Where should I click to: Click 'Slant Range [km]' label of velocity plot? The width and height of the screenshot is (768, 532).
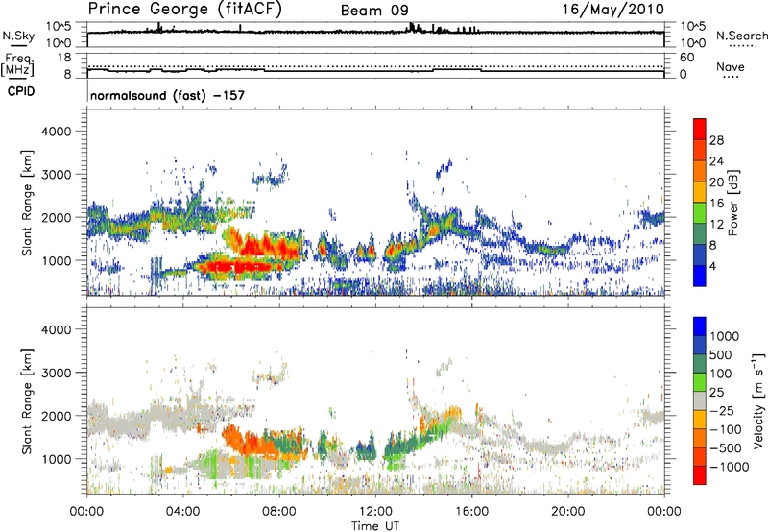click(x=27, y=401)
